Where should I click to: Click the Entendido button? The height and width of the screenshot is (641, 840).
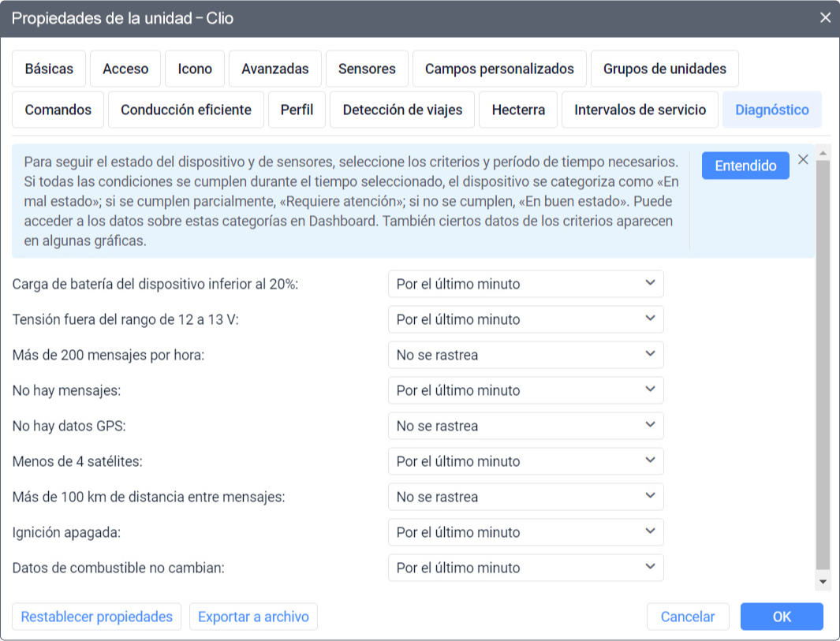(x=745, y=166)
